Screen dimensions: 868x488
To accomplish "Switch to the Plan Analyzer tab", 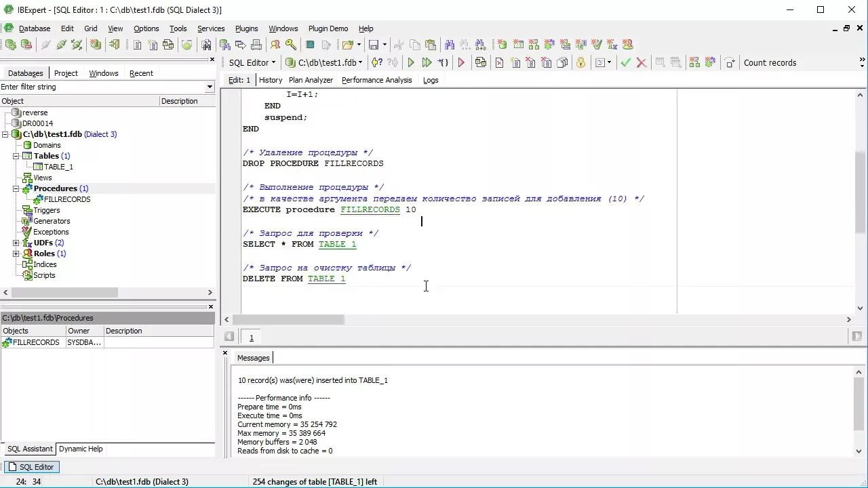I will pyautogui.click(x=311, y=80).
